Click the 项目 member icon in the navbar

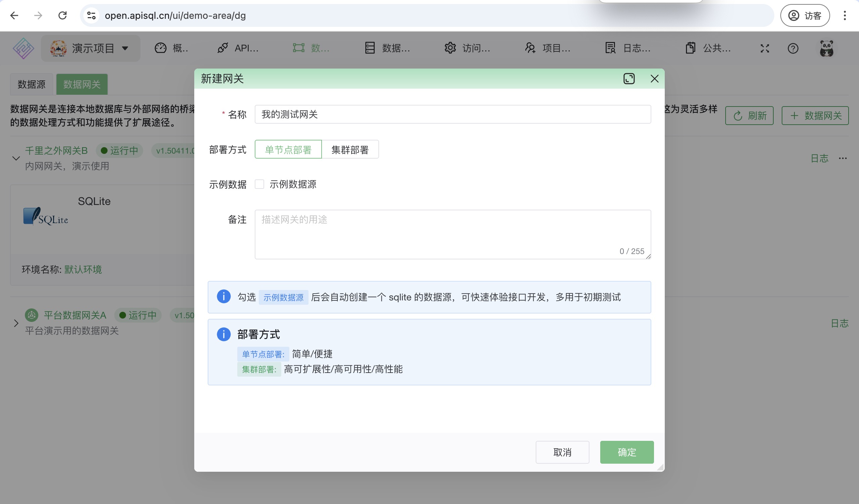pos(530,48)
